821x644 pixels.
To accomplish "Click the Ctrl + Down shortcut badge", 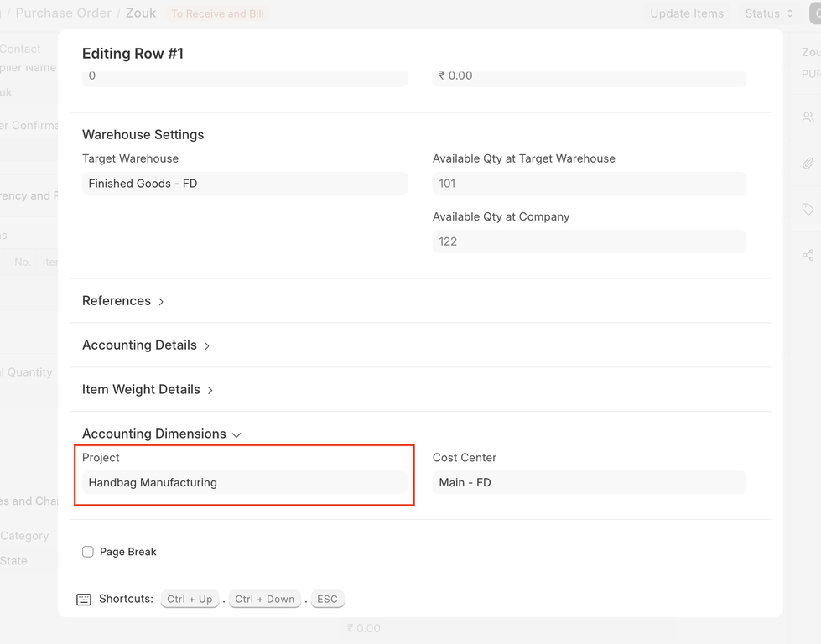I will coord(265,600).
